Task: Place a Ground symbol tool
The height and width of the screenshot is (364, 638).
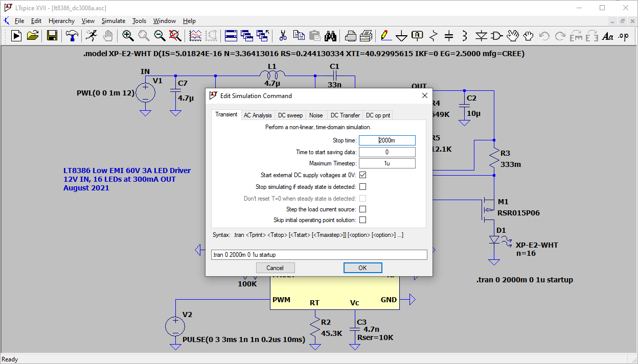Action: point(402,35)
